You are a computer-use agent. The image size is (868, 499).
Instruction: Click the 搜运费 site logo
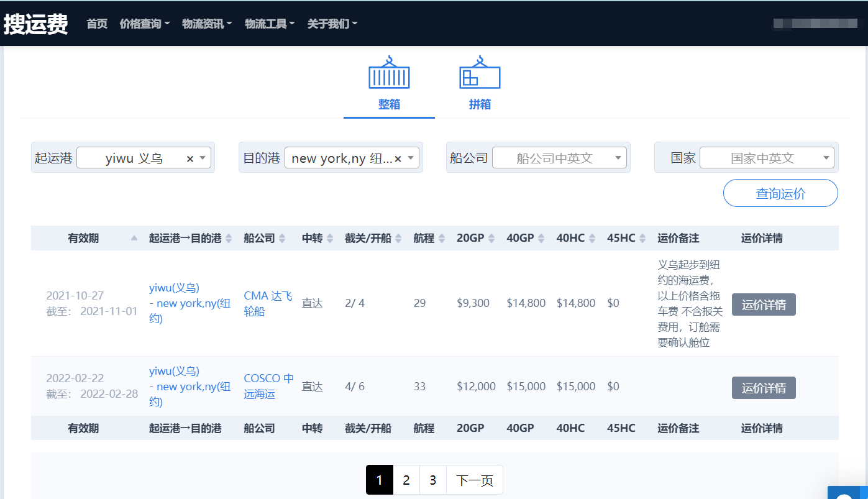click(x=35, y=24)
